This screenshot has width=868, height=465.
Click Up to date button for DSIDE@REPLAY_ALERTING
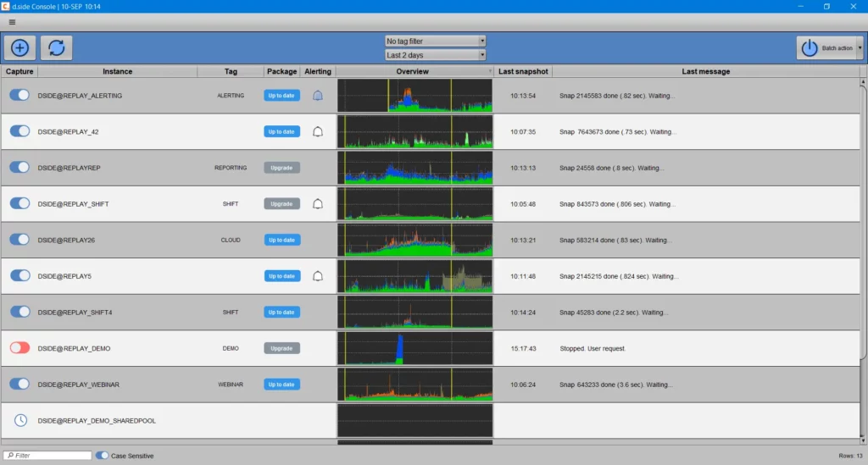281,96
